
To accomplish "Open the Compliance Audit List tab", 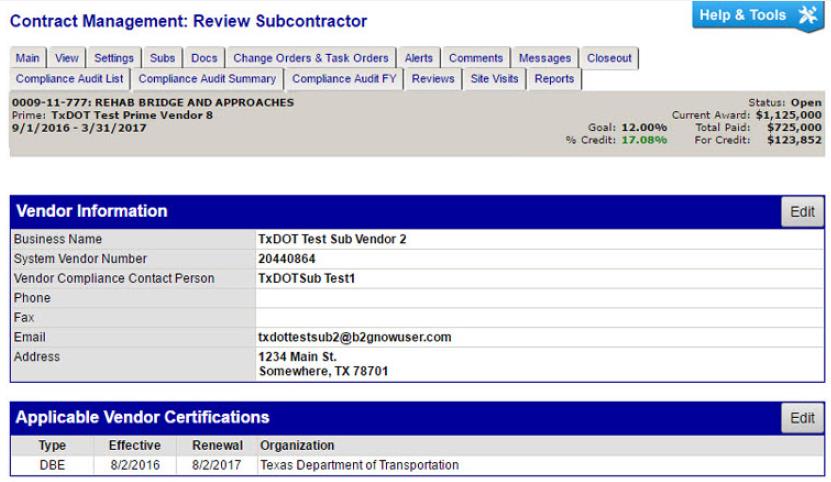I will tap(69, 79).
